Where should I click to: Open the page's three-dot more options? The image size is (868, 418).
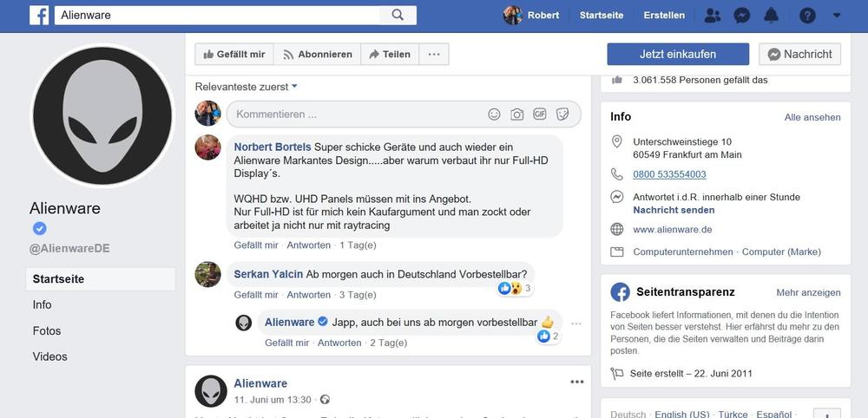tap(434, 54)
